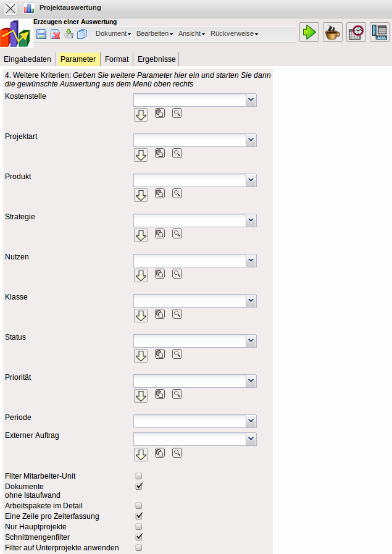Expand the Kostenstelle dropdown
Screen dimensions: 392x554
[251, 100]
